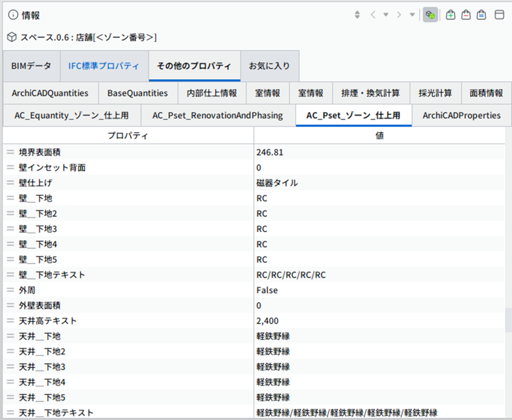Click the handle icon on the 壁__下地3 row
This screenshot has height=420, width=512.
10,229
